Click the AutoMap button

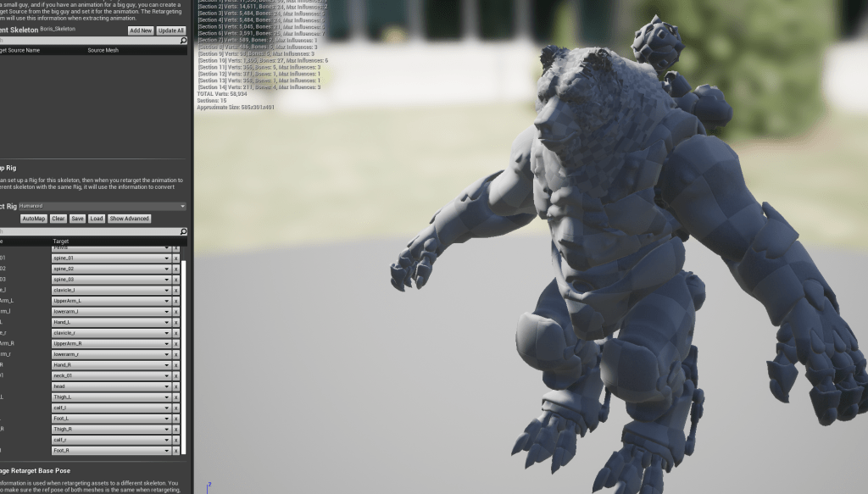click(x=34, y=219)
